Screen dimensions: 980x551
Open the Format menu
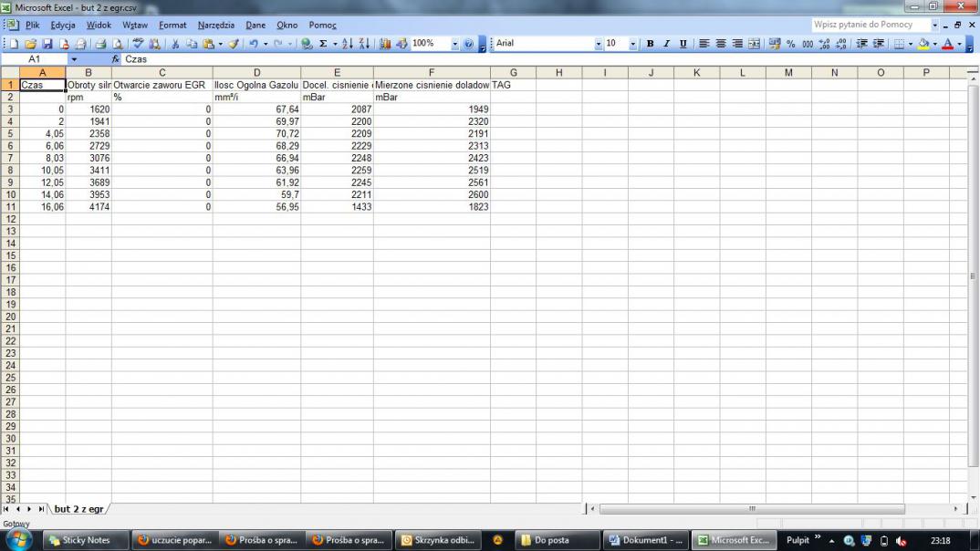click(x=172, y=25)
